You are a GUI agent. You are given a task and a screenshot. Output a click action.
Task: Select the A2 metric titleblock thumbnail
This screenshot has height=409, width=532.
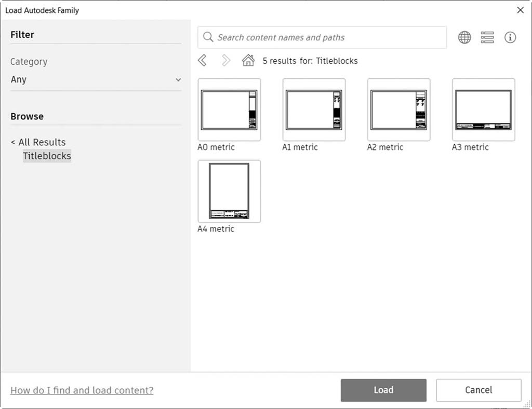click(x=399, y=110)
